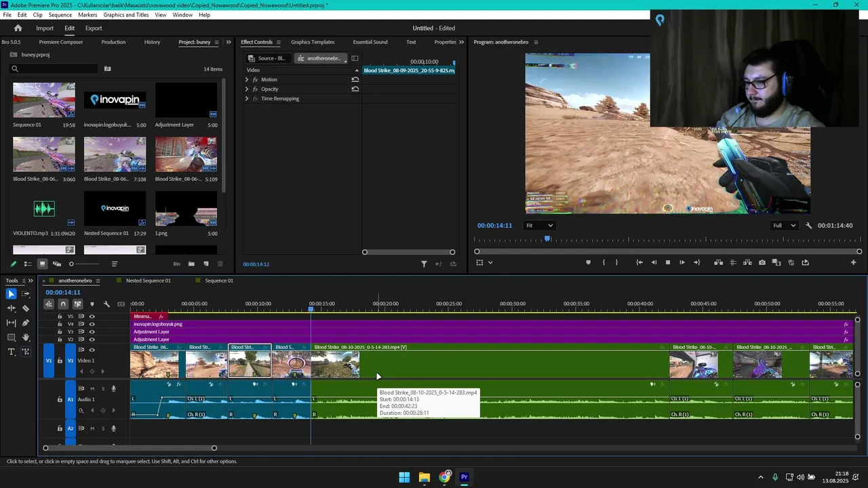Click the Program monitor playhead marker

pos(547,239)
